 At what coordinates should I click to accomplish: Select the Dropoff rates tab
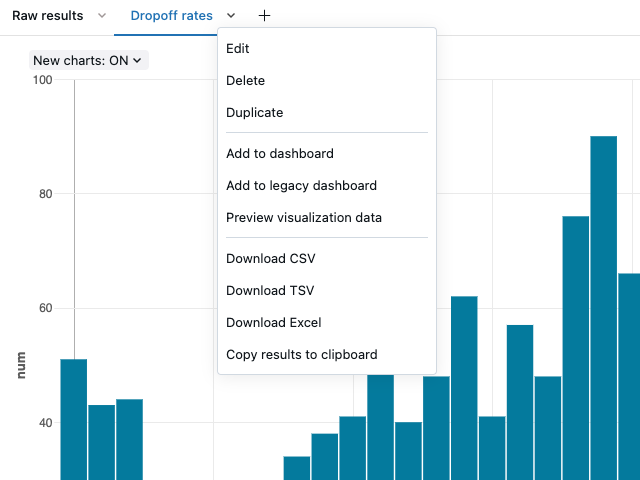pyautogui.click(x=169, y=16)
